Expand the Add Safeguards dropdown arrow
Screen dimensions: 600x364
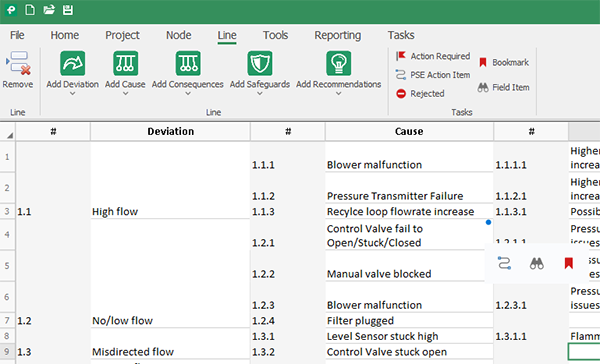click(260, 94)
